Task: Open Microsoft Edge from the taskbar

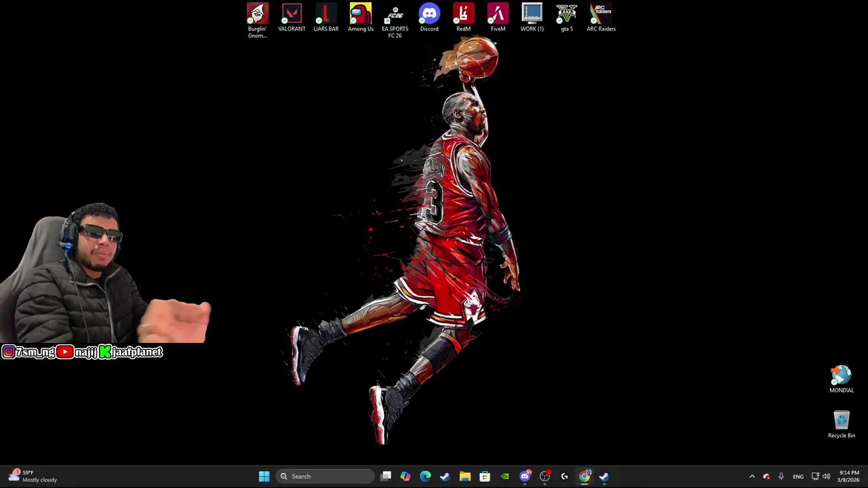Action: click(x=425, y=476)
